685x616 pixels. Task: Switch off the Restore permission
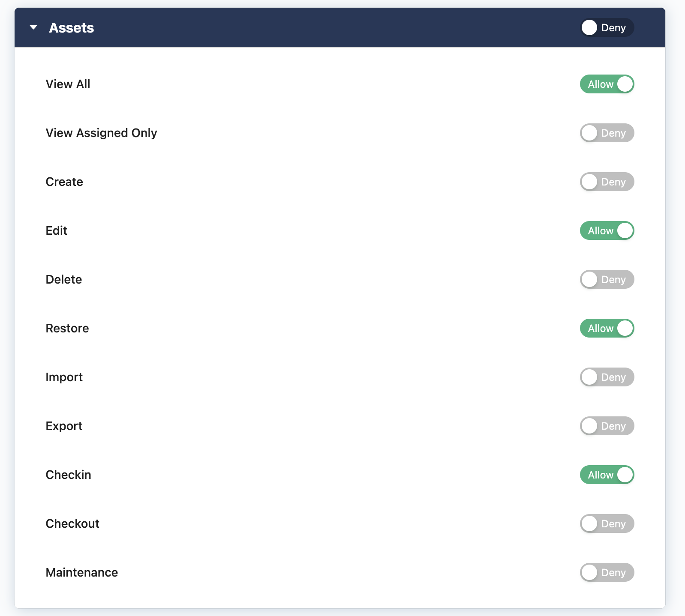click(x=607, y=329)
